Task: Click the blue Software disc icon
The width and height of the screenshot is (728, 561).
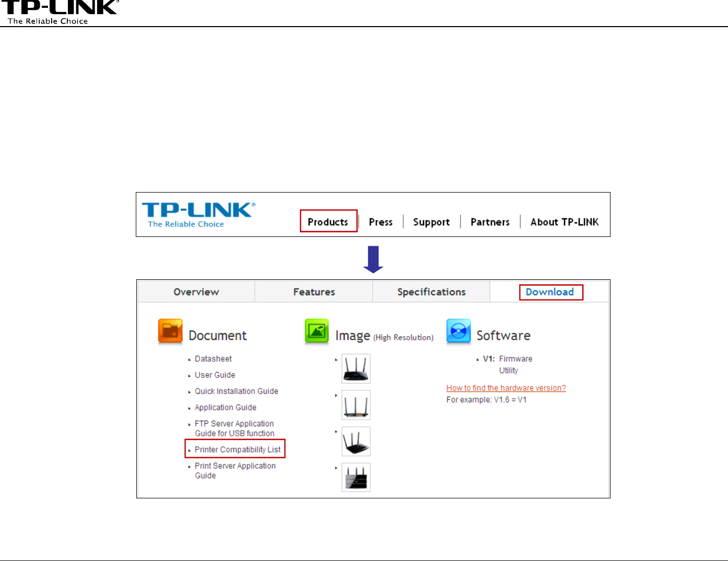Action: pos(459,332)
